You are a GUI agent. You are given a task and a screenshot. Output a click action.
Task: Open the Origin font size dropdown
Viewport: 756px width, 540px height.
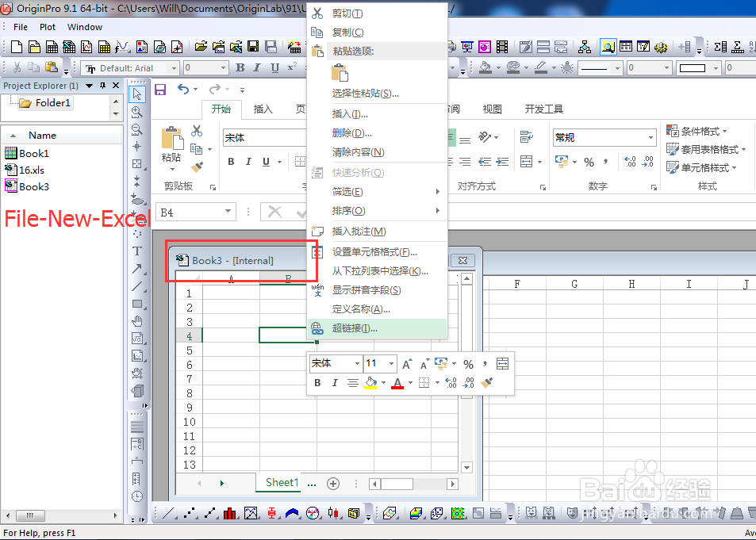coord(223,68)
